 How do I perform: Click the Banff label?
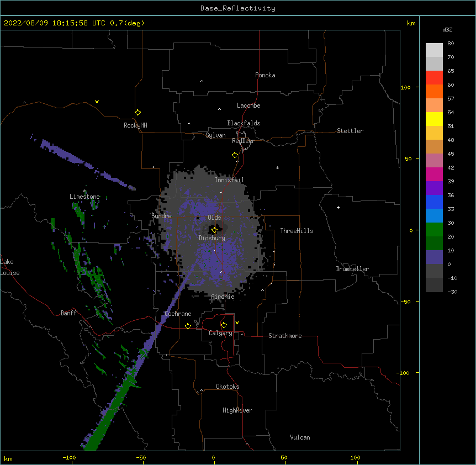(68, 313)
